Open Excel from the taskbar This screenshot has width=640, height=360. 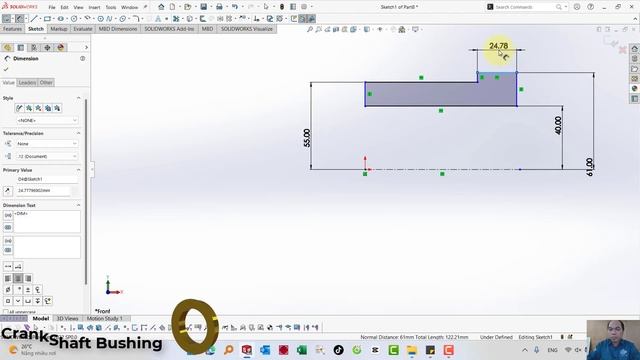point(302,350)
